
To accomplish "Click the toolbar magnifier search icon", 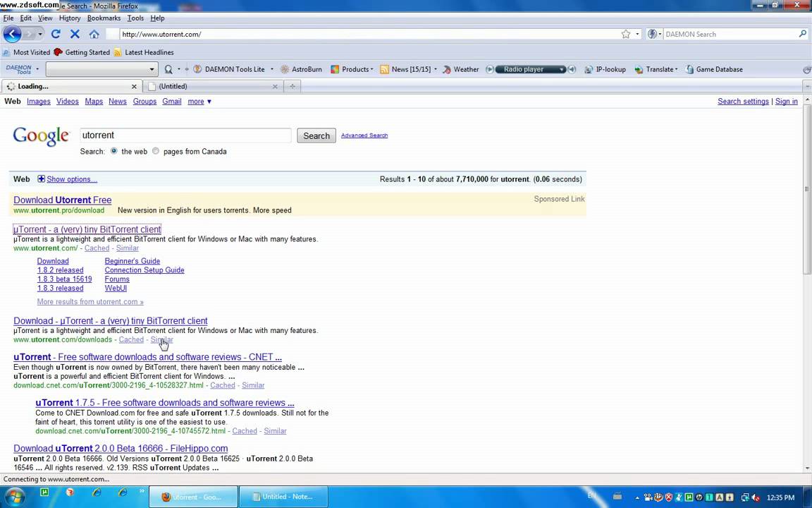I will [x=168, y=69].
